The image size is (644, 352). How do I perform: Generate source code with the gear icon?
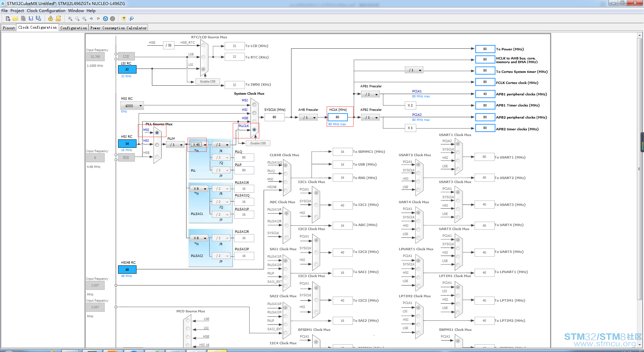point(51,19)
